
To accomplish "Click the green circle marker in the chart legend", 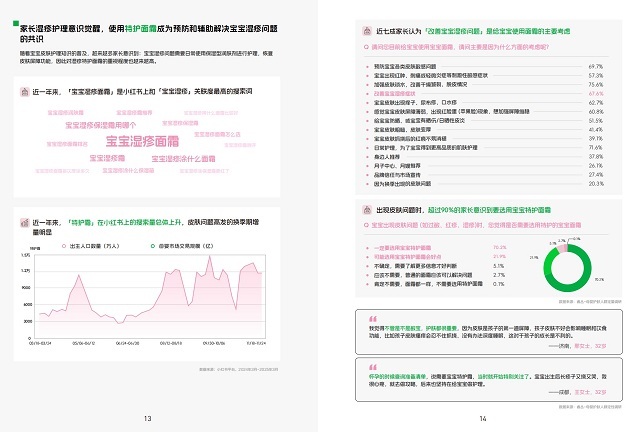I will (x=153, y=246).
